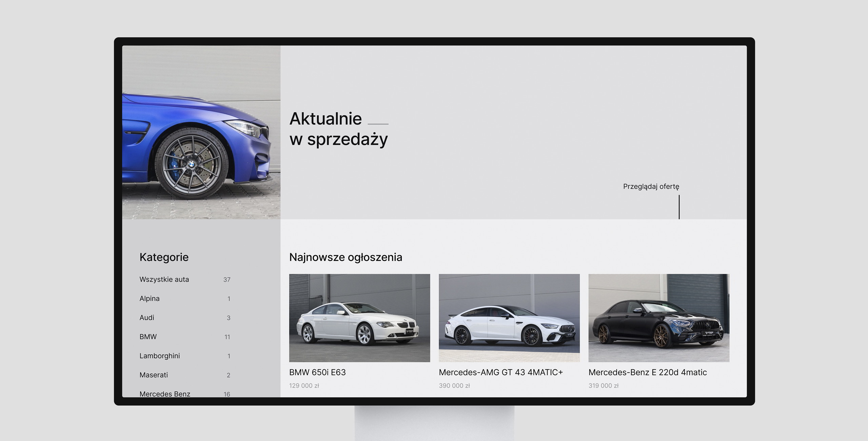This screenshot has height=441, width=868.
Task: Click the Mercedes Benz category
Action: (x=165, y=394)
